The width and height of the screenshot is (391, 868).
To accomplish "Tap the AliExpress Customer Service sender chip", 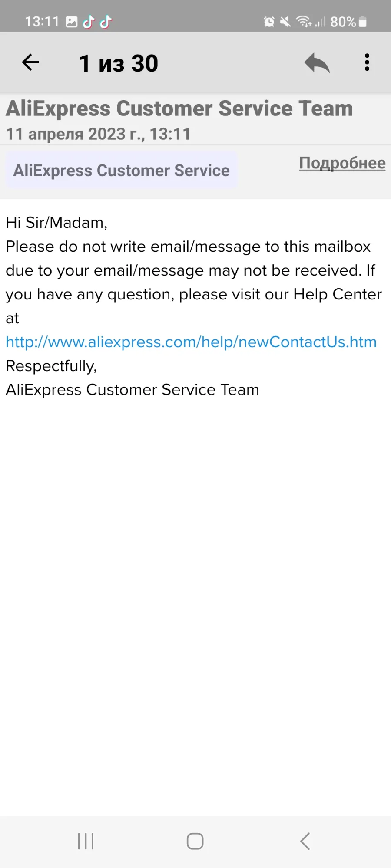I will point(122,171).
